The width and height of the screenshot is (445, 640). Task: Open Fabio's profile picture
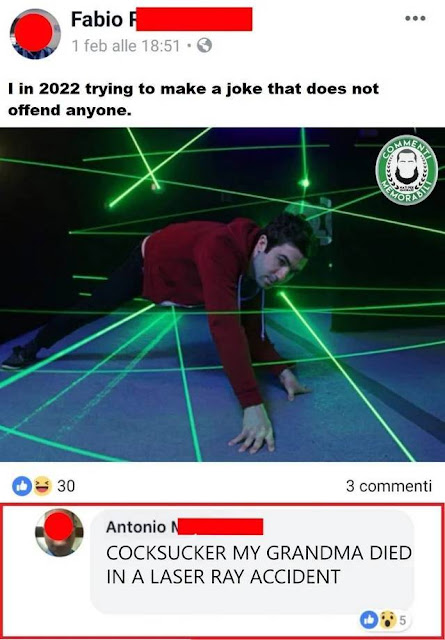tap(35, 34)
